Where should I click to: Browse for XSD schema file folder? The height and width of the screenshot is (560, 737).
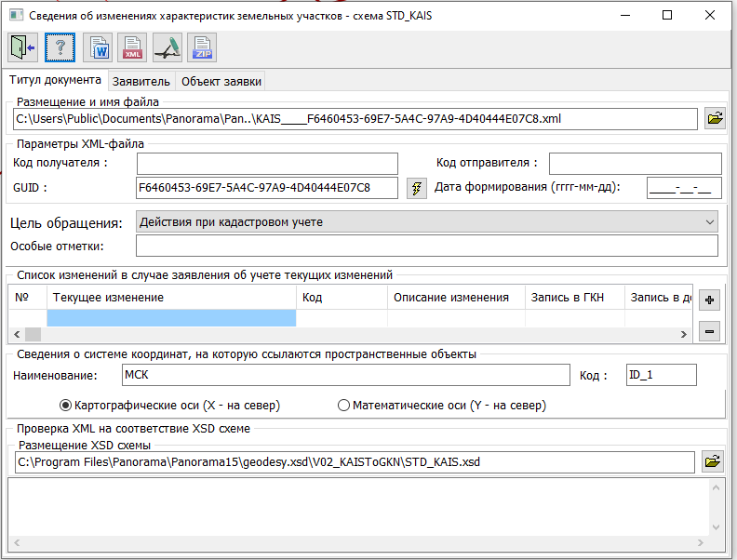[x=713, y=461]
